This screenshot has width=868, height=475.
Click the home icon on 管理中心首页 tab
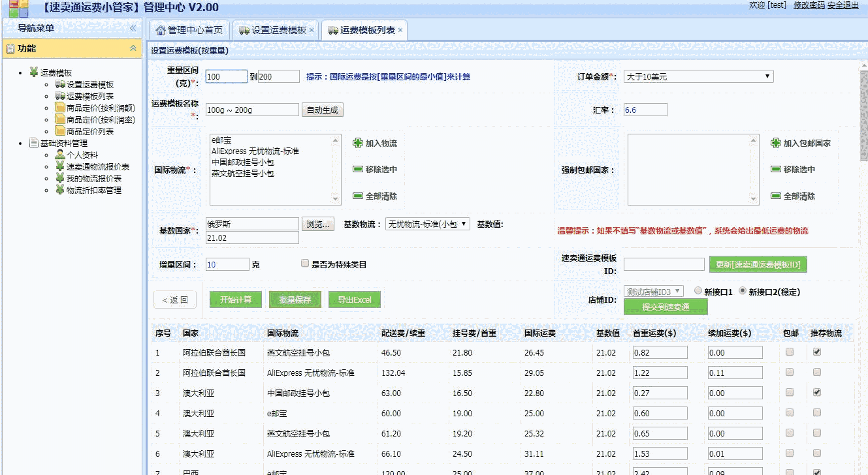(x=160, y=29)
